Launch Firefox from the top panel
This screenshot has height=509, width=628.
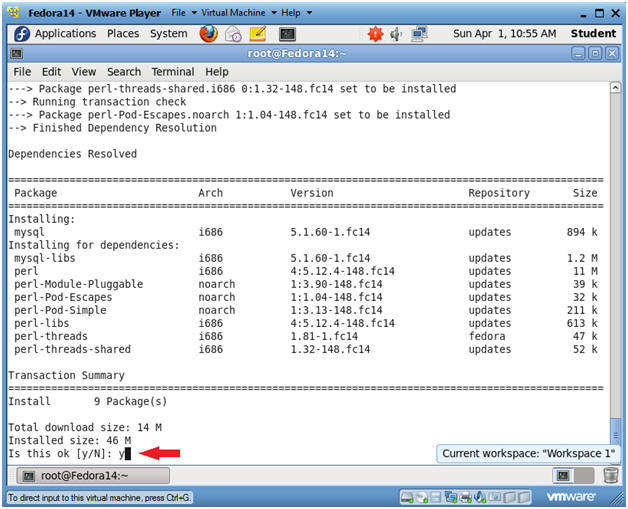tap(209, 34)
